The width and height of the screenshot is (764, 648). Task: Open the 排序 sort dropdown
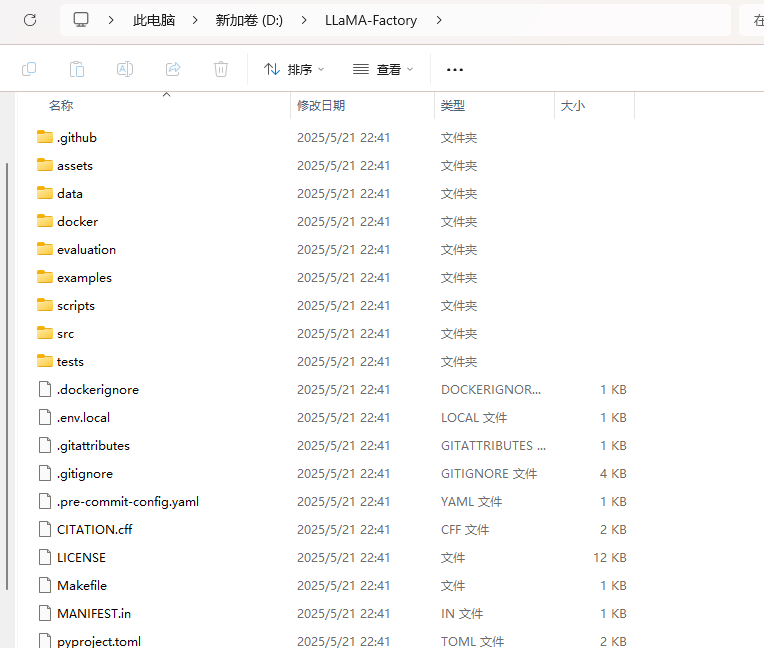coord(294,70)
